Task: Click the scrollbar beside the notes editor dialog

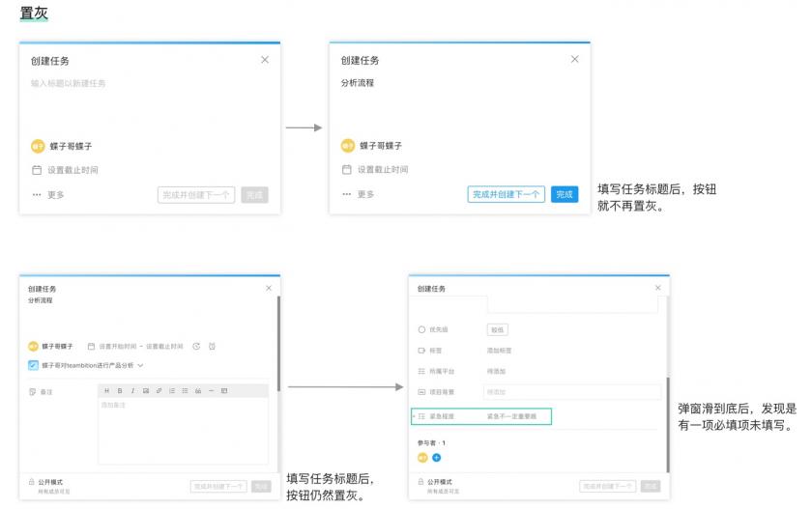Action: point(278,344)
